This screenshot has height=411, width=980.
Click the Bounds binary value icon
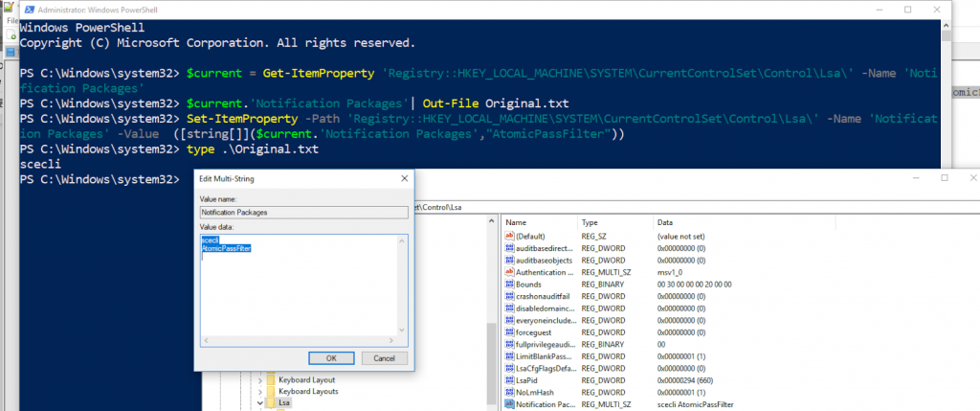[x=509, y=285]
